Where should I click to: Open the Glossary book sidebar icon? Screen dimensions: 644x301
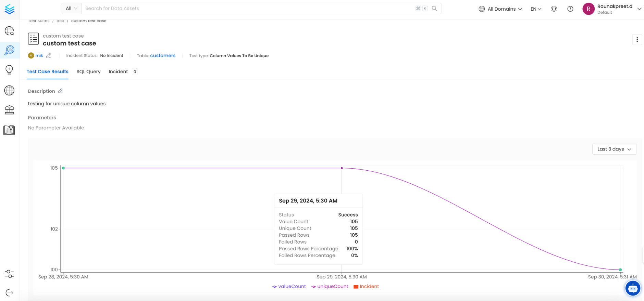pyautogui.click(x=9, y=130)
